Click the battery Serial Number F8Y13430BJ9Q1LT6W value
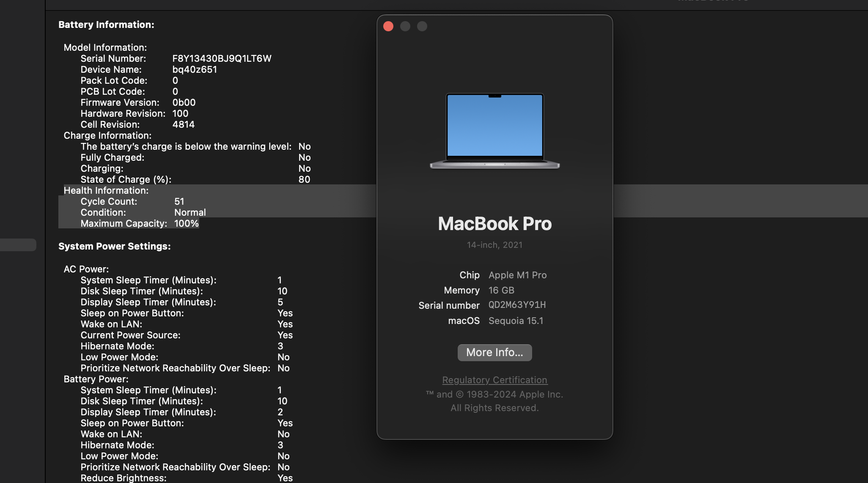Screen dimensions: 868x483 click(222, 58)
